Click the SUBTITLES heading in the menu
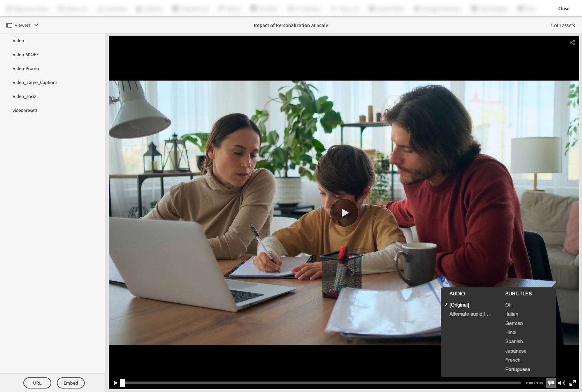This screenshot has height=392, width=582. (518, 294)
